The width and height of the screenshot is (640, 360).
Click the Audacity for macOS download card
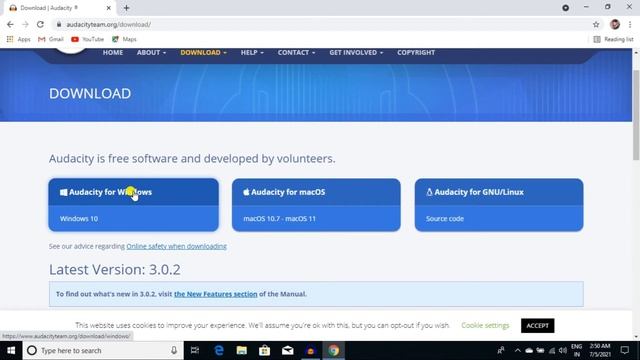click(316, 205)
